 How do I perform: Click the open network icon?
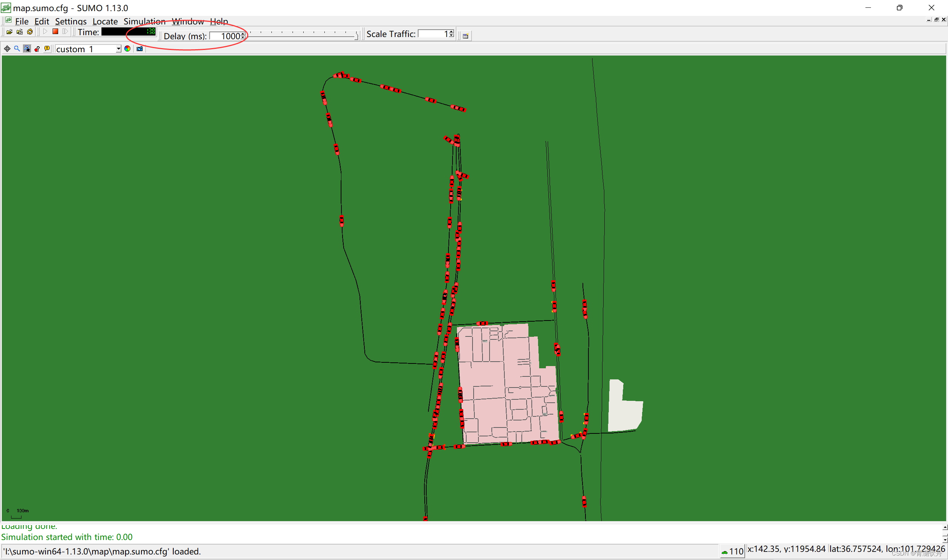(20, 32)
